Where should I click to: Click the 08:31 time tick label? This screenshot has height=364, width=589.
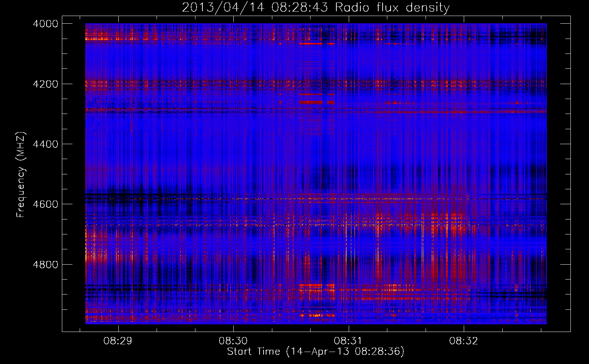point(348,341)
